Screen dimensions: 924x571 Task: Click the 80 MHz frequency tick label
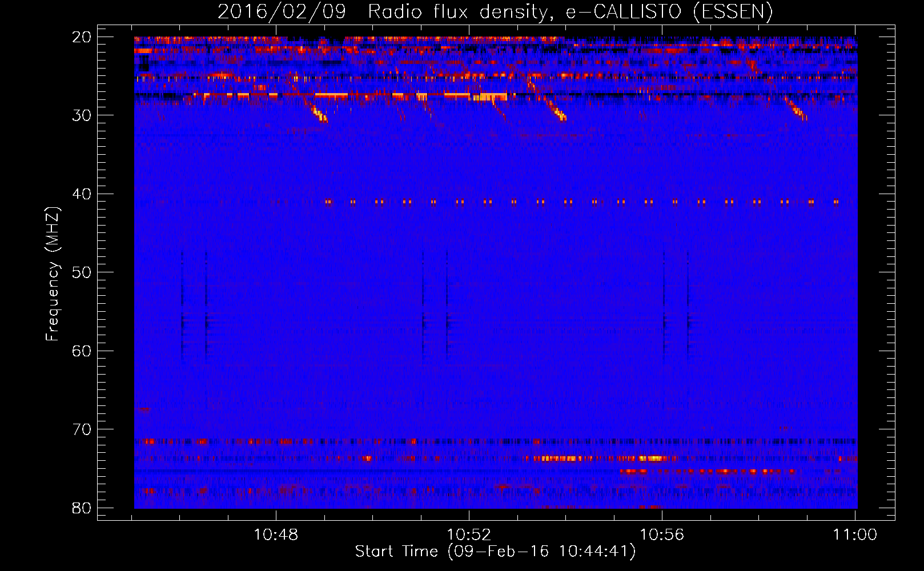pyautogui.click(x=82, y=508)
